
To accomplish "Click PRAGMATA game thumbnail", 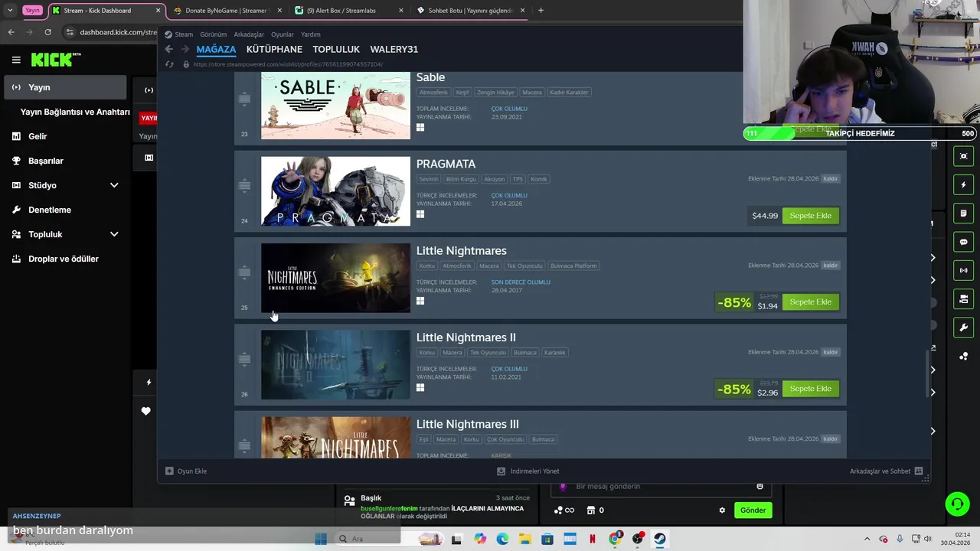I will tap(335, 191).
